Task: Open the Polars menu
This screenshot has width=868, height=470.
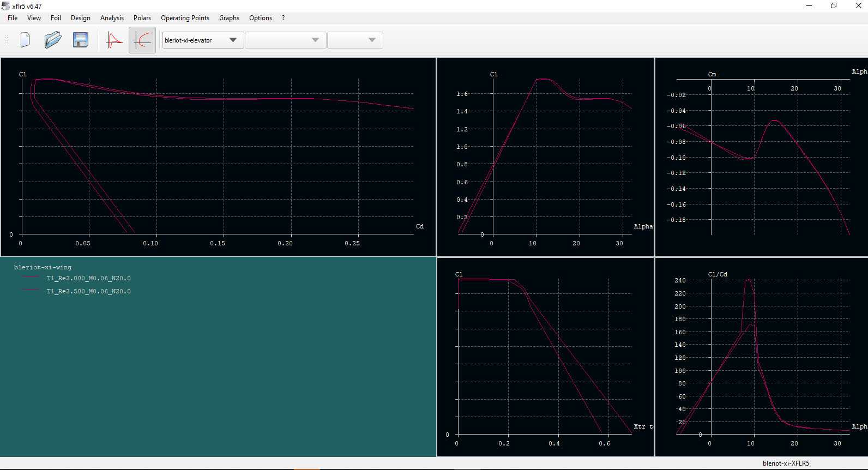Action: pyautogui.click(x=142, y=18)
